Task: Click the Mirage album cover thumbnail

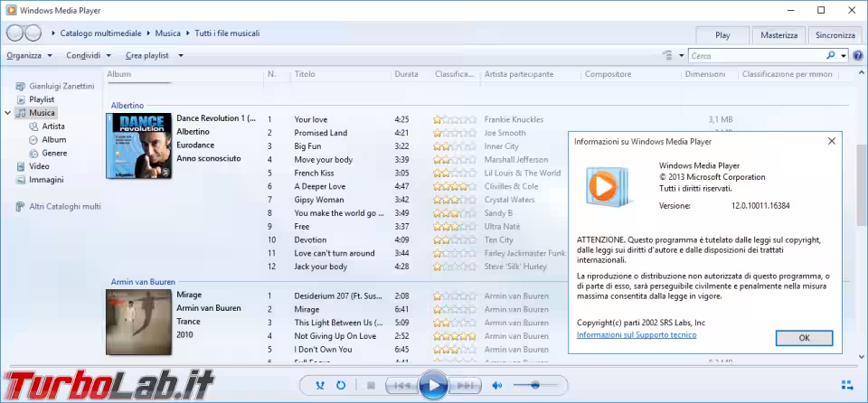Action: [139, 322]
